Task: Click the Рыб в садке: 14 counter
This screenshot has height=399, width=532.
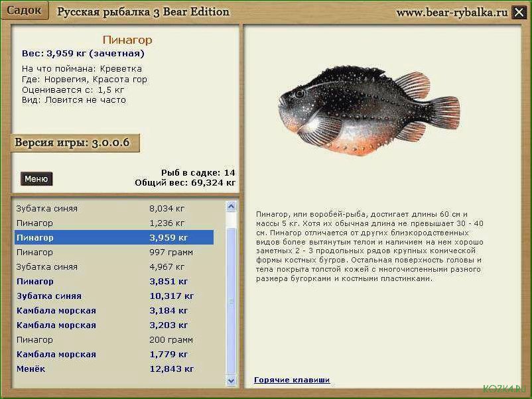Action: click(198, 172)
